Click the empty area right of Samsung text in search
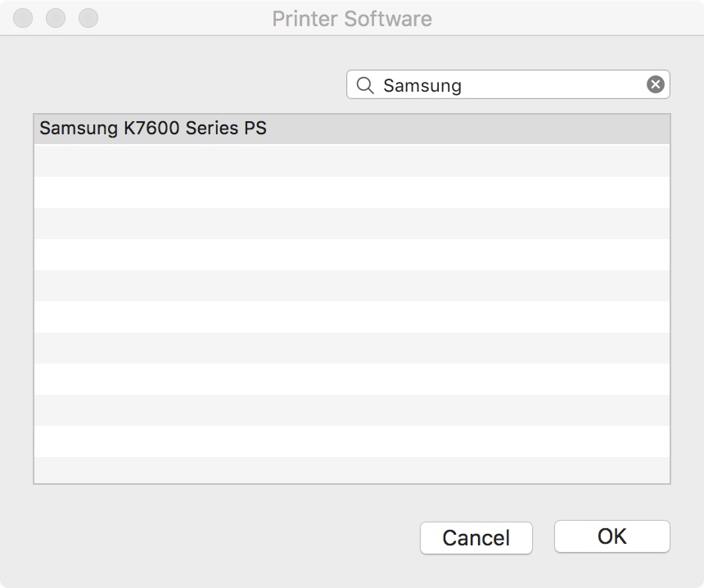704x588 pixels. [553, 84]
